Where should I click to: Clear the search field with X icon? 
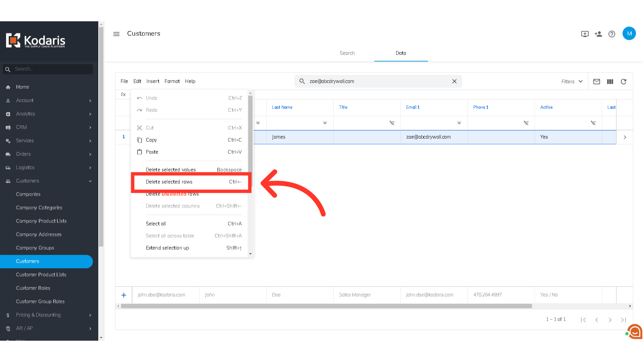click(454, 81)
